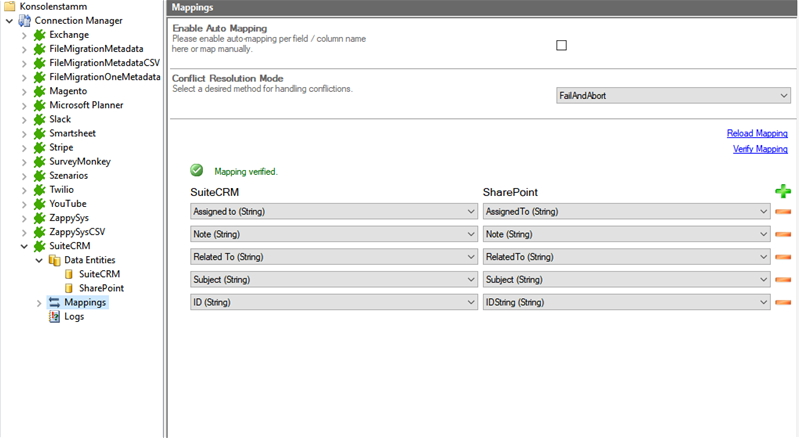Expand the Mappings tree node
This screenshot has width=800, height=438.
39,302
